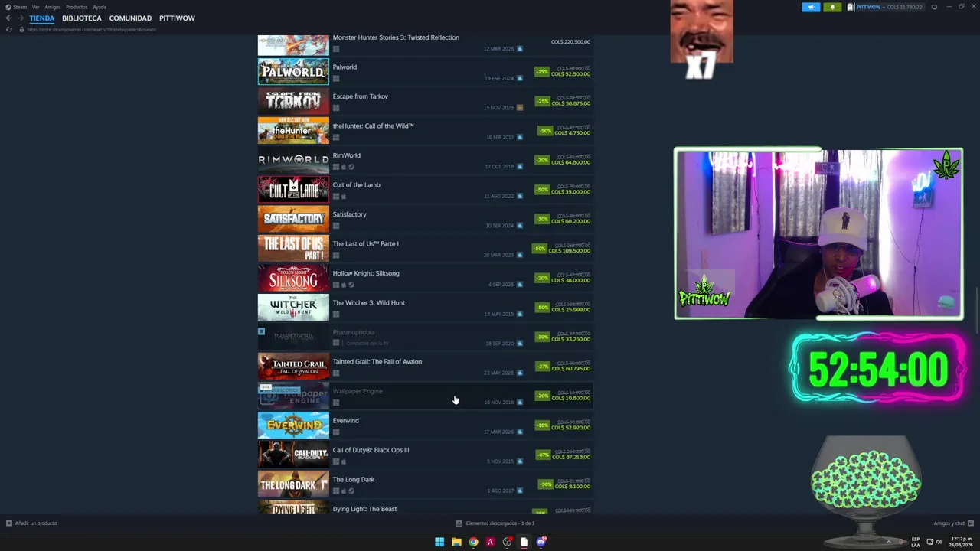Viewport: 980px width, 551px height.
Task: Open the Phasmophobia listing
Action: tap(426, 337)
